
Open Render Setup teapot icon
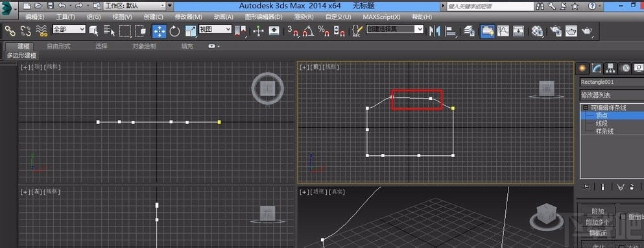pyautogui.click(x=556, y=31)
